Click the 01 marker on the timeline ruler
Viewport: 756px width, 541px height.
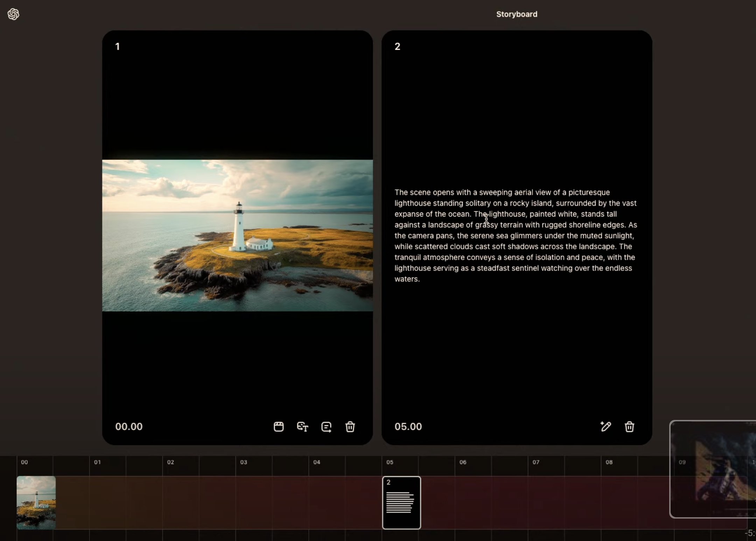click(x=97, y=462)
